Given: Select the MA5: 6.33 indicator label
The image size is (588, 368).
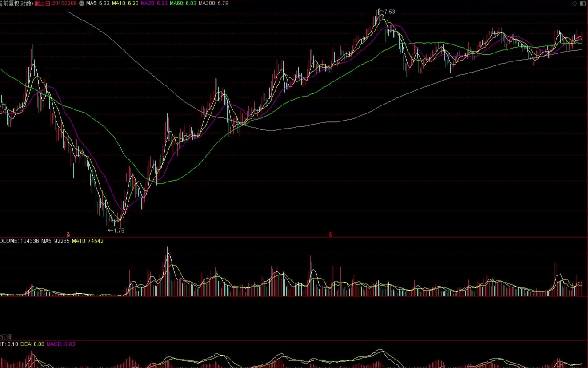Looking at the screenshot, I should point(98,4).
